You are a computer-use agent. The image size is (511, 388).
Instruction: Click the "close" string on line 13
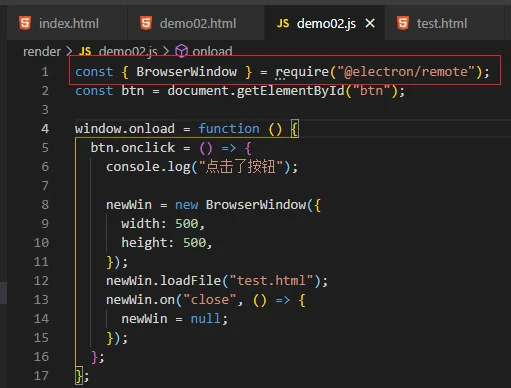(210, 300)
